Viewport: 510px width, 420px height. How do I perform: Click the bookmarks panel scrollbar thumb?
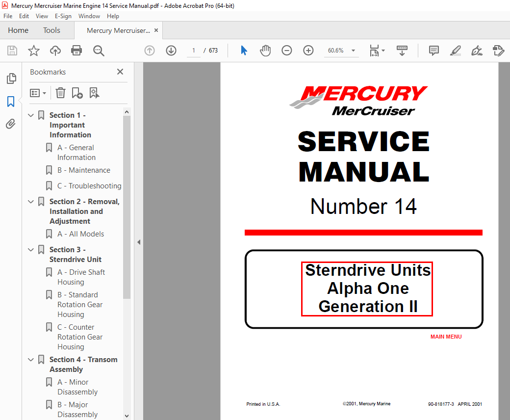click(127, 207)
